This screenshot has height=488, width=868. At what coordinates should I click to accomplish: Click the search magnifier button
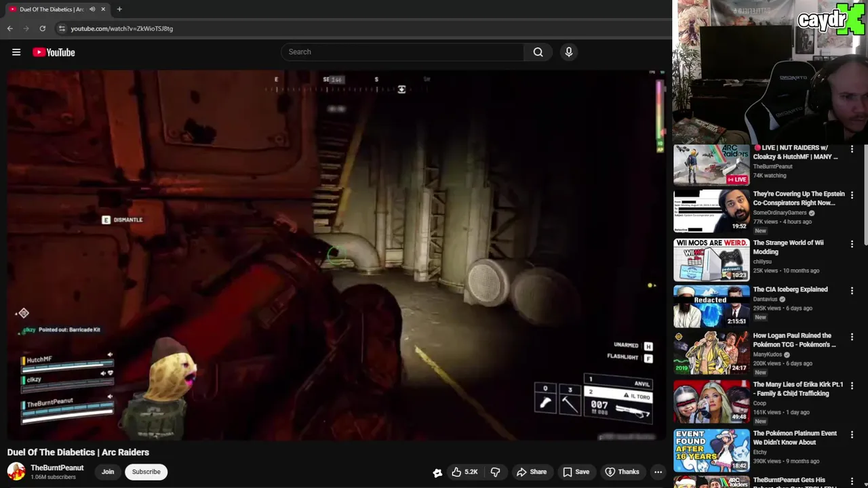(x=538, y=52)
